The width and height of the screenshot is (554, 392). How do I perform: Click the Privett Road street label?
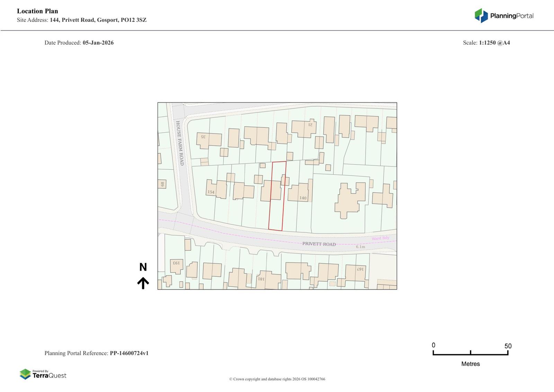click(x=319, y=244)
